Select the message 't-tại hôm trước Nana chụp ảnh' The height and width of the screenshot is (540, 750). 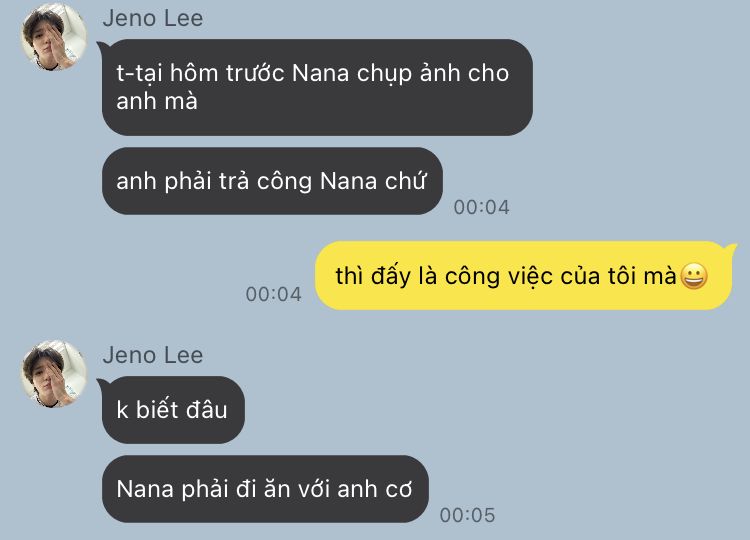click(317, 88)
